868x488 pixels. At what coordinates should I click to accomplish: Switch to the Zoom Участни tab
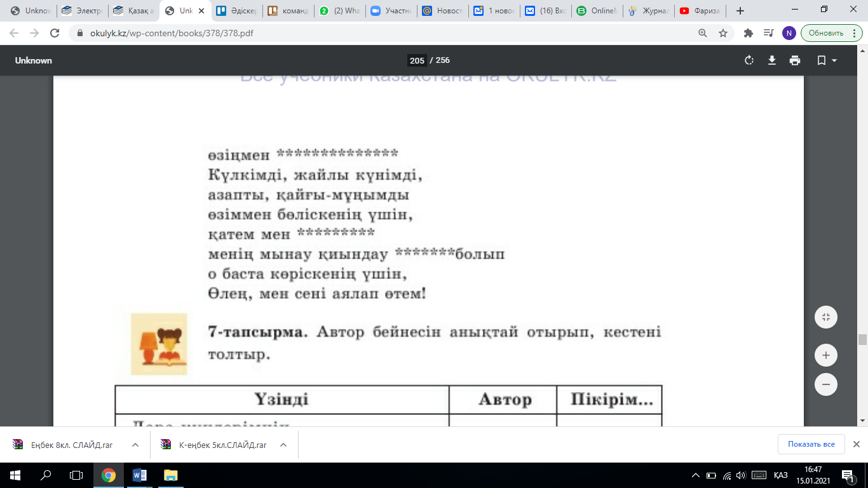point(391,11)
